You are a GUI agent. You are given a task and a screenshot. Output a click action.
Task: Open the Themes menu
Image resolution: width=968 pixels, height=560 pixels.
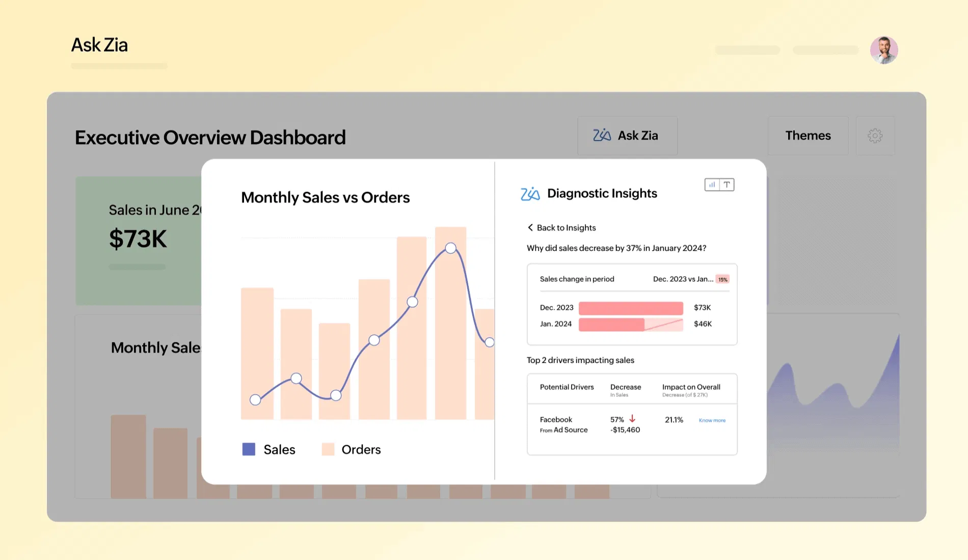tap(808, 136)
